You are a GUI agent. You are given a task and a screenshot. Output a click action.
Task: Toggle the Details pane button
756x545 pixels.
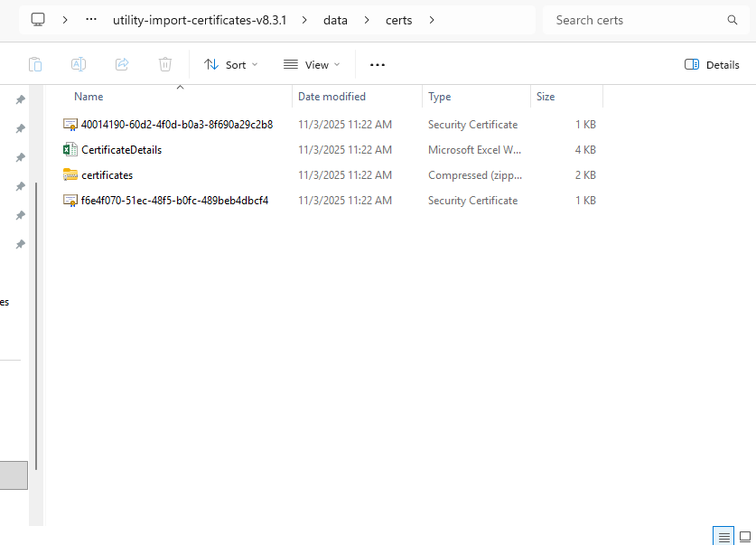[712, 64]
